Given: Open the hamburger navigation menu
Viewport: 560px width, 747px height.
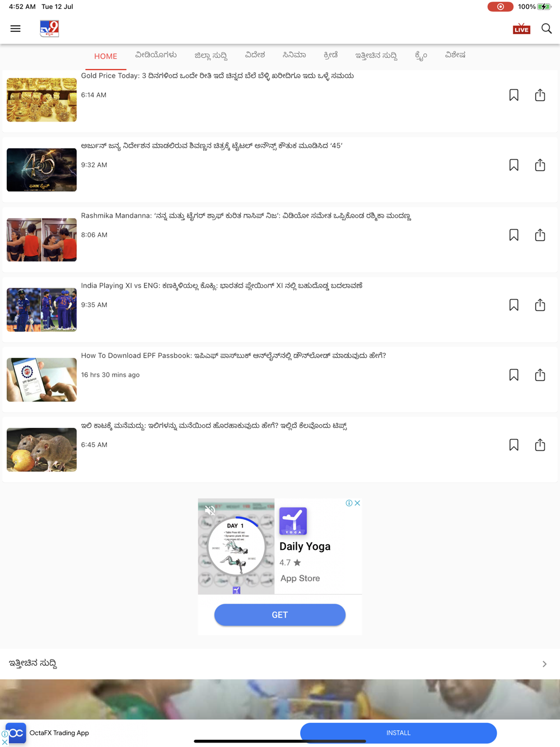Looking at the screenshot, I should [16, 29].
